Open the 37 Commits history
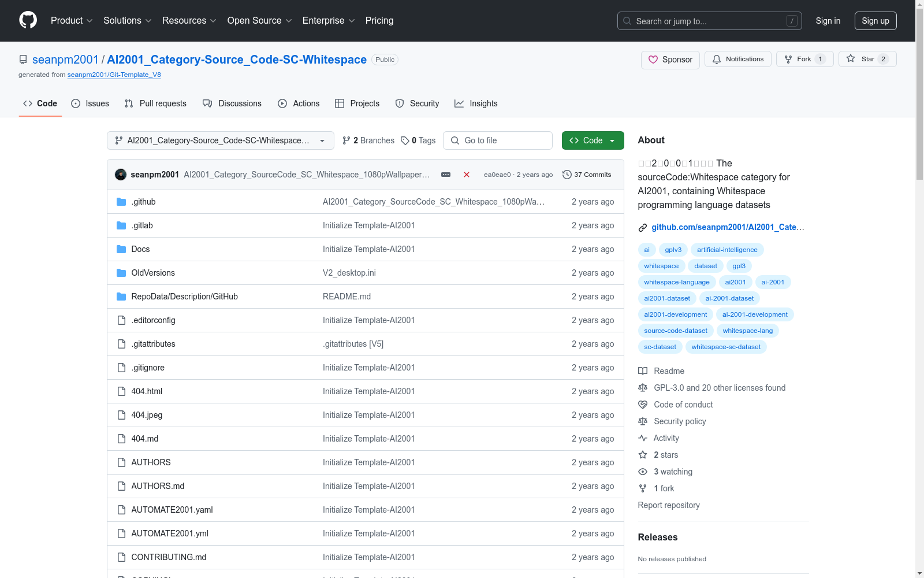 tap(587, 175)
